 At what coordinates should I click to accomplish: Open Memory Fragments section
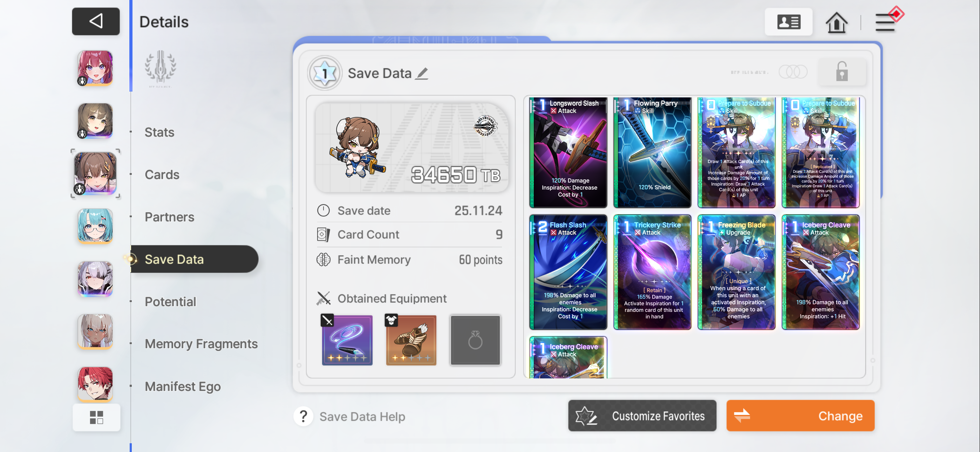click(x=201, y=344)
